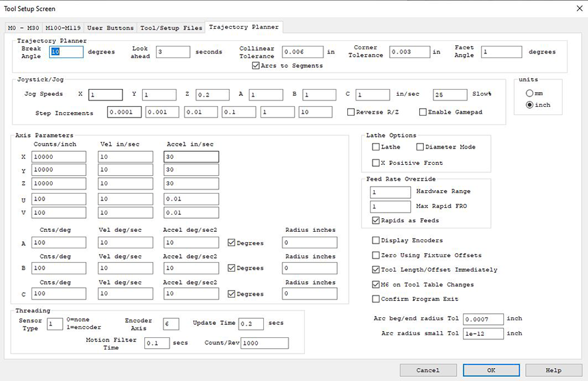This screenshot has width=588, height=381.
Task: Check Confirm Program Exit option
Action: click(375, 299)
